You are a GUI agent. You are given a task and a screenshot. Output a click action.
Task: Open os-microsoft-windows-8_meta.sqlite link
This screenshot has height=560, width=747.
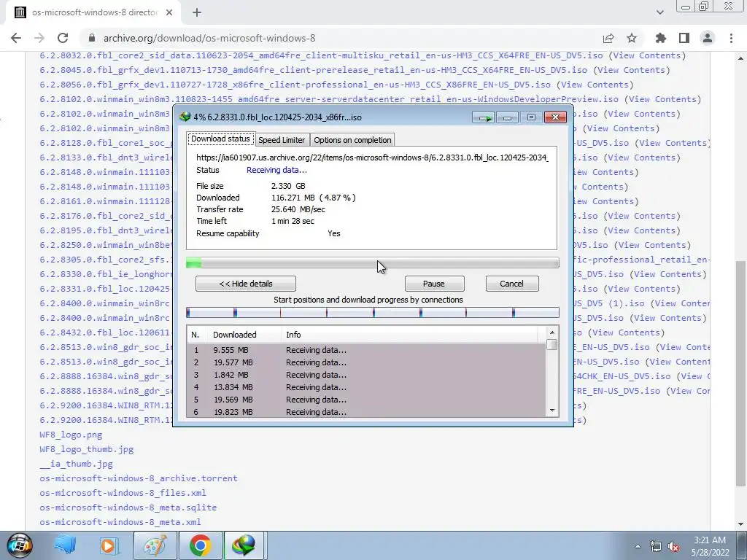[128, 507]
